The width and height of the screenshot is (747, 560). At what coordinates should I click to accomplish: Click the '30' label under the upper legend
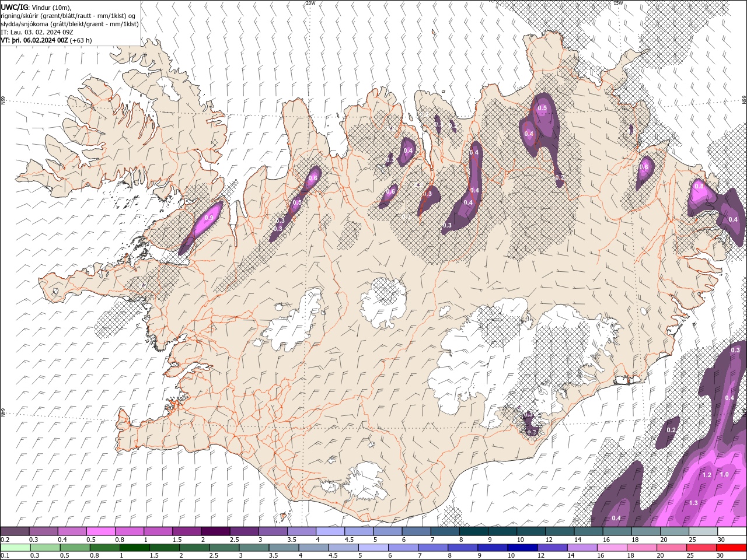[x=721, y=540]
